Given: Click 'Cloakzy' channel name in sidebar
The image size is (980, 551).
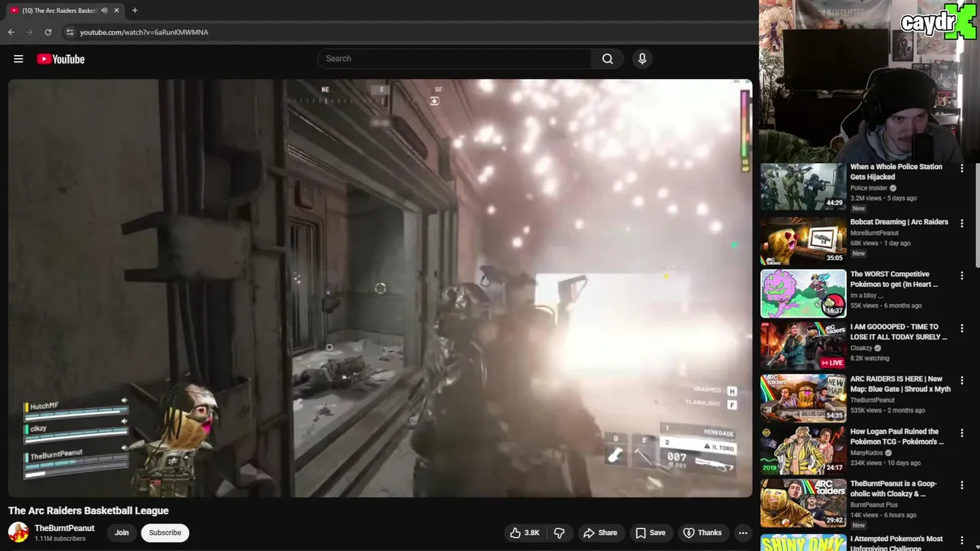Looking at the screenshot, I should point(861,347).
